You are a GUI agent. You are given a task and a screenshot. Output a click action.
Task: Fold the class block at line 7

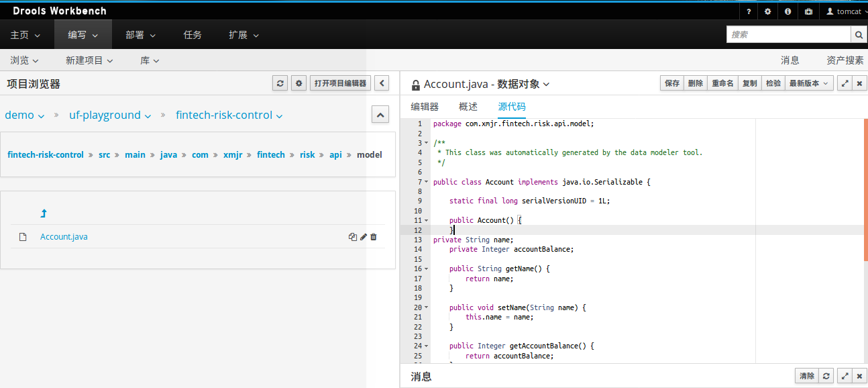(427, 182)
